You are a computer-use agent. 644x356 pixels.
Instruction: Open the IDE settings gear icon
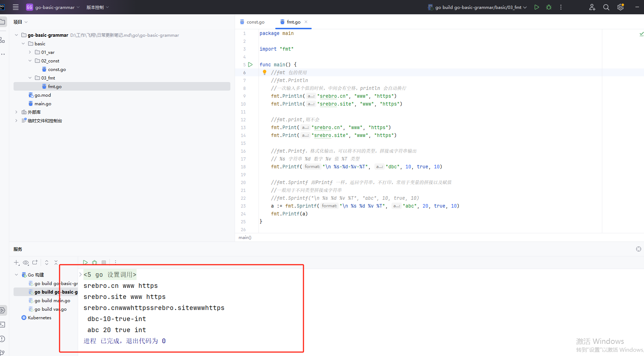(x=620, y=7)
